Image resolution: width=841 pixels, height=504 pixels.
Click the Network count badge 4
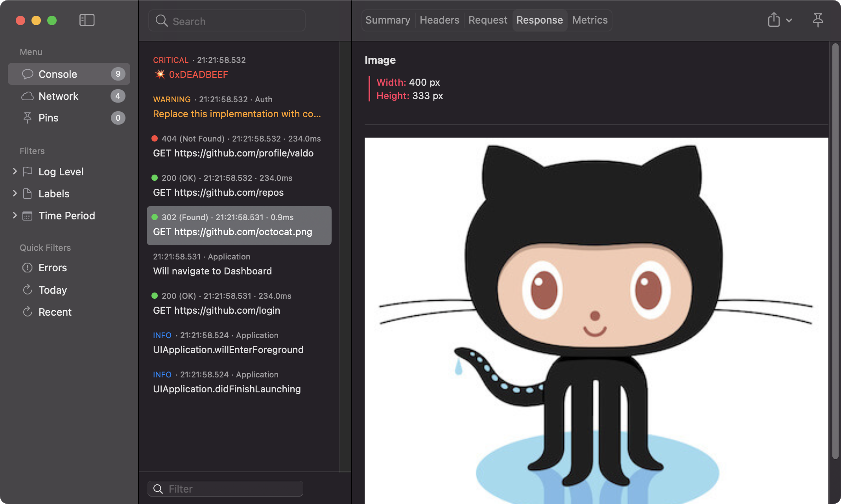coord(118,96)
